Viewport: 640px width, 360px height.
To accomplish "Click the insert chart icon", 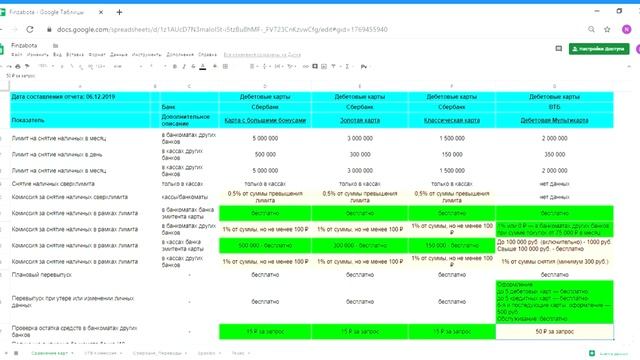I will pyautogui.click(x=324, y=66).
